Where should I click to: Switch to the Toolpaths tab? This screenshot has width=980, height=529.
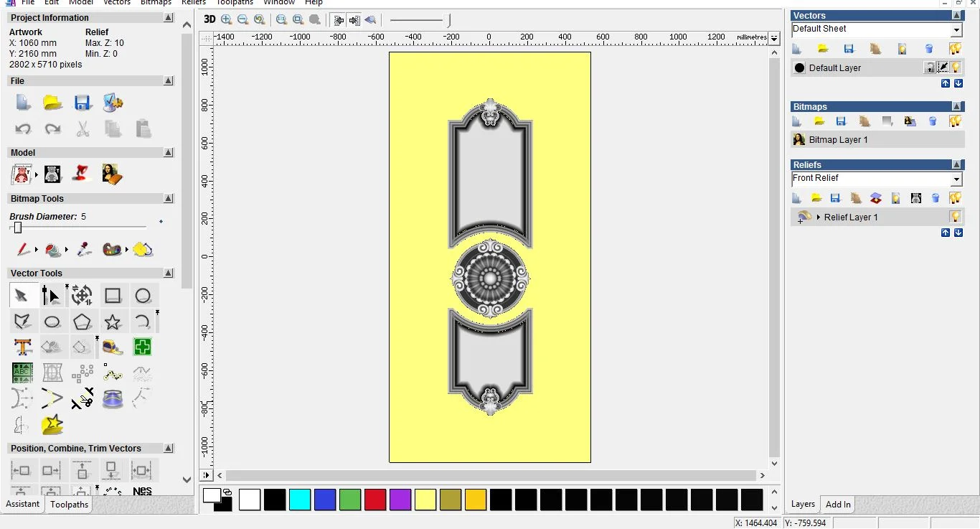pos(70,505)
